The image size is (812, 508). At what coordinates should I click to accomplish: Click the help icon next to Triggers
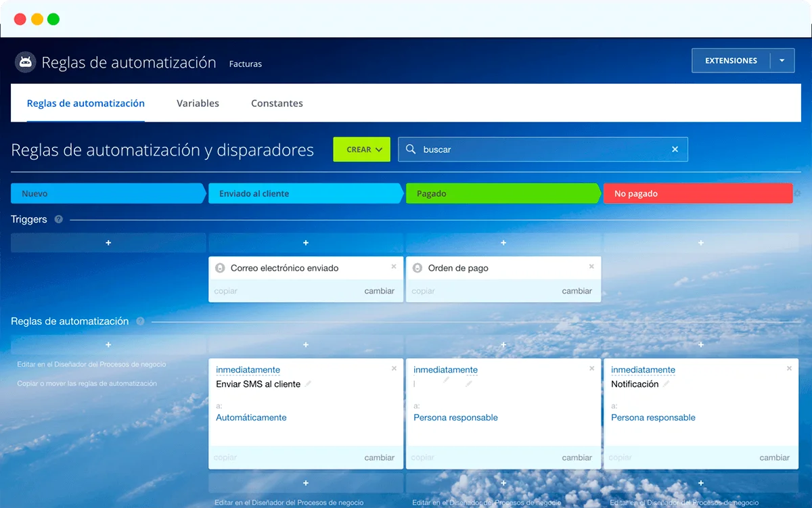pyautogui.click(x=59, y=219)
